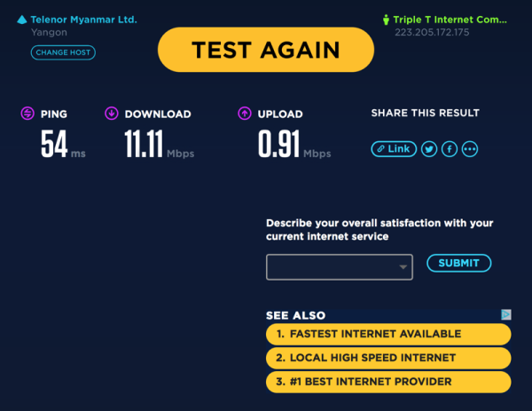The image size is (532, 411).
Task: Open more share options ellipsis icon
Action: (x=470, y=149)
